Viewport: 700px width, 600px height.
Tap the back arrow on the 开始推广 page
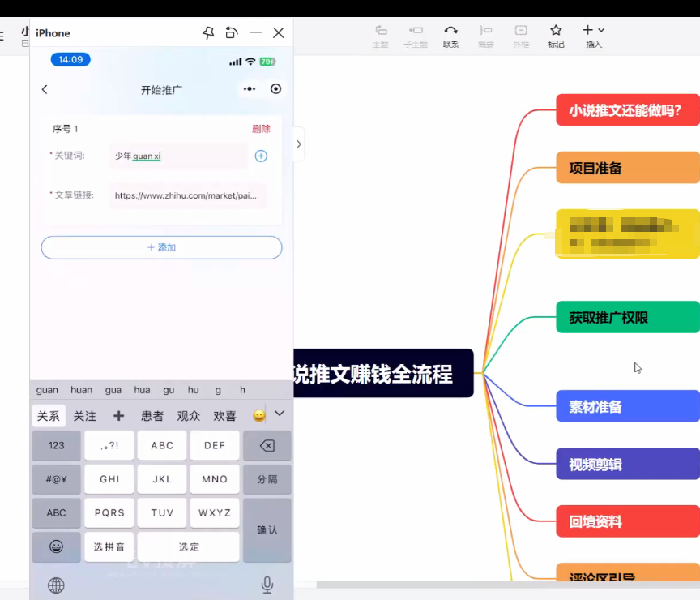pyautogui.click(x=45, y=89)
